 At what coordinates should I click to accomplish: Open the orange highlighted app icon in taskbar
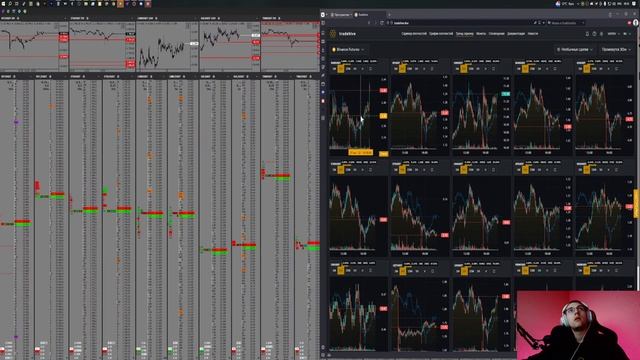tap(120, 4)
